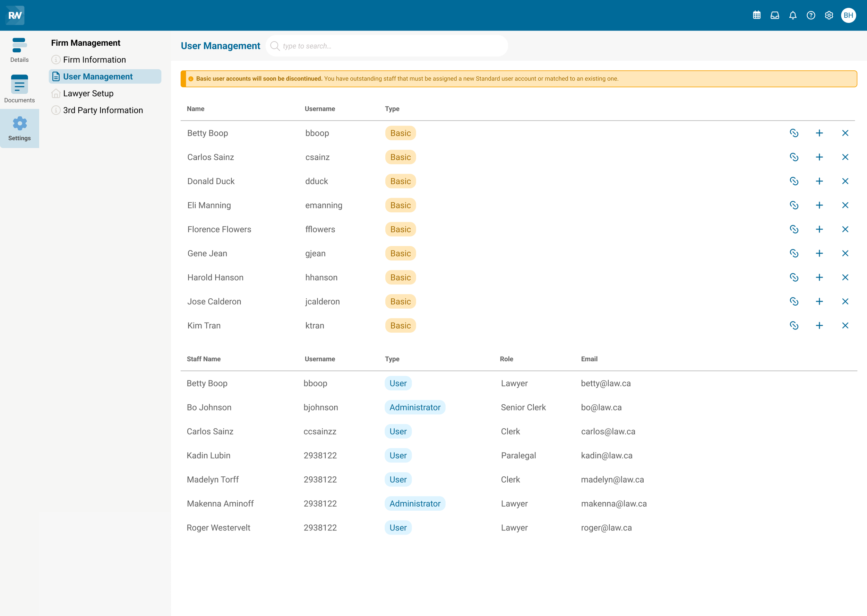Click plus icon for Gene Jean
The width and height of the screenshot is (867, 616).
pos(819,253)
